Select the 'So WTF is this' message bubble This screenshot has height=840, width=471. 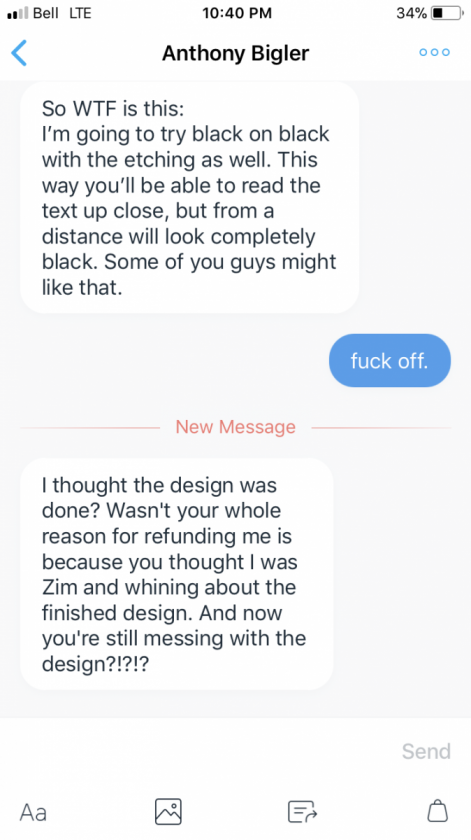[x=190, y=198]
